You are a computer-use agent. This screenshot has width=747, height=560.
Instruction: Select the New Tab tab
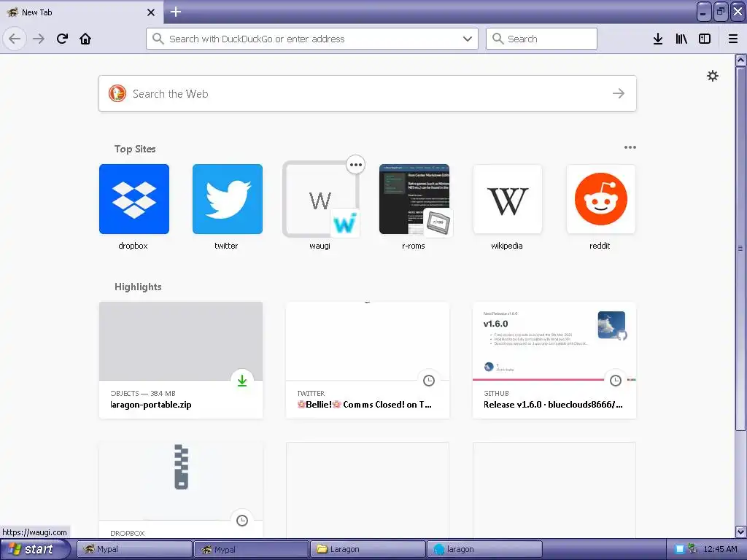click(x=81, y=12)
